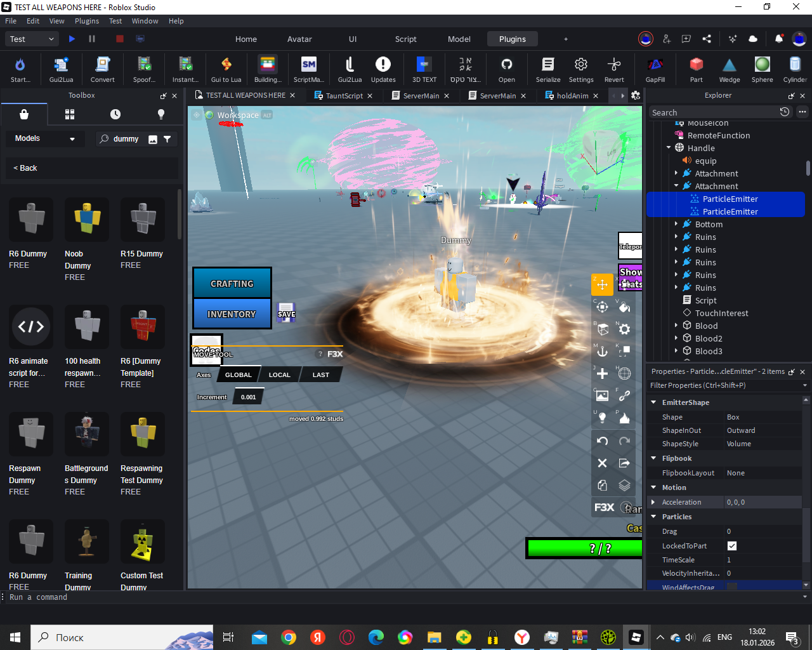The image size is (812, 650).
Task: Click the F3X delete X icon
Action: tap(602, 463)
